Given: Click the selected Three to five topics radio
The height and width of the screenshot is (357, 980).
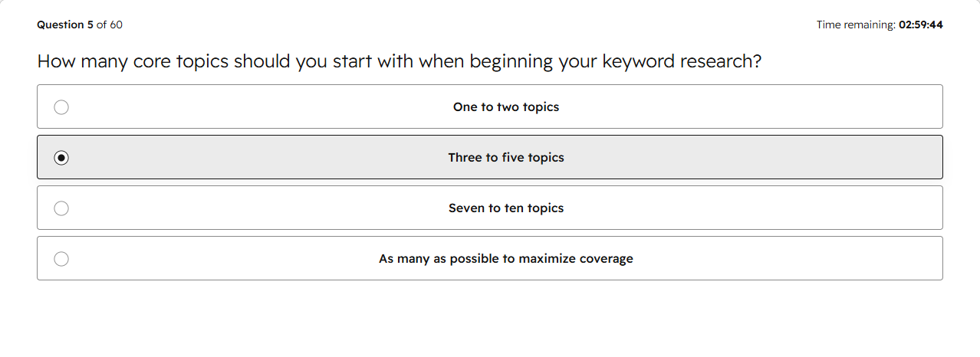Looking at the screenshot, I should (61, 158).
